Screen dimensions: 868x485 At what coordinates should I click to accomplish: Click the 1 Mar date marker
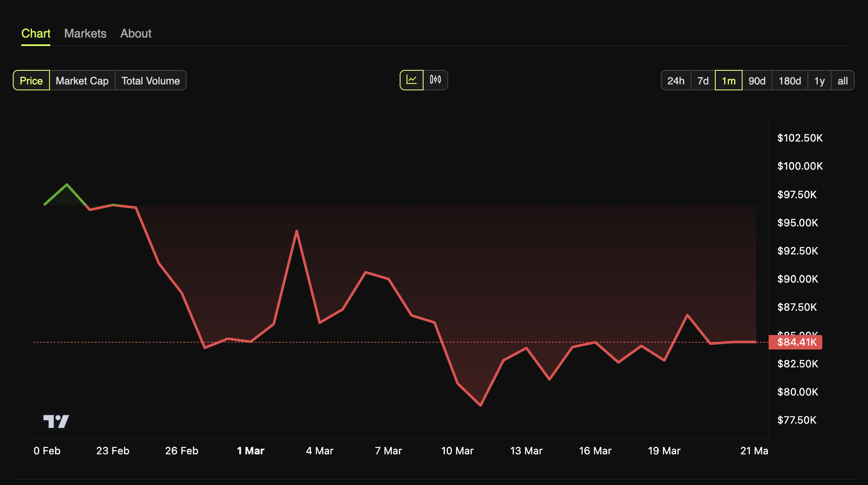pyautogui.click(x=251, y=451)
